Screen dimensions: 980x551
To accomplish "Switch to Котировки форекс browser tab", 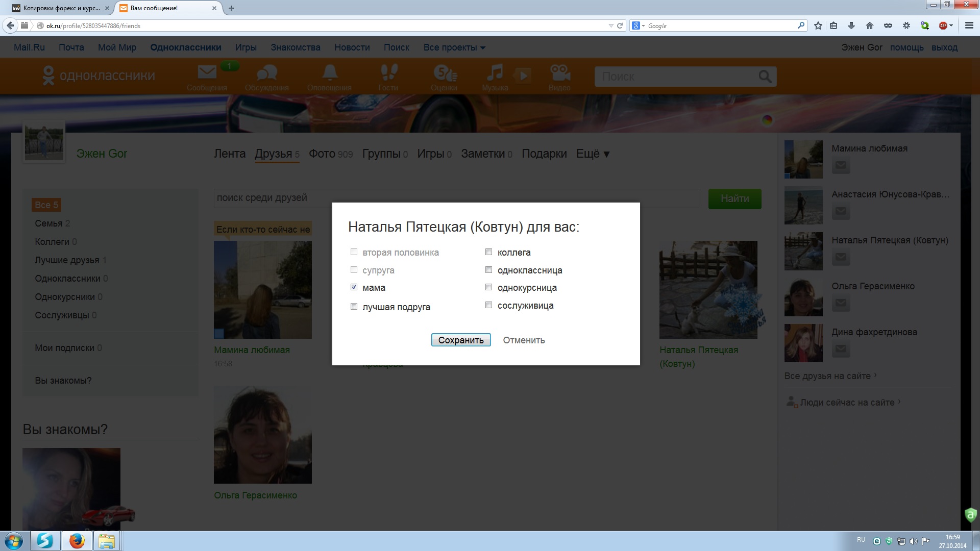I will tap(61, 8).
